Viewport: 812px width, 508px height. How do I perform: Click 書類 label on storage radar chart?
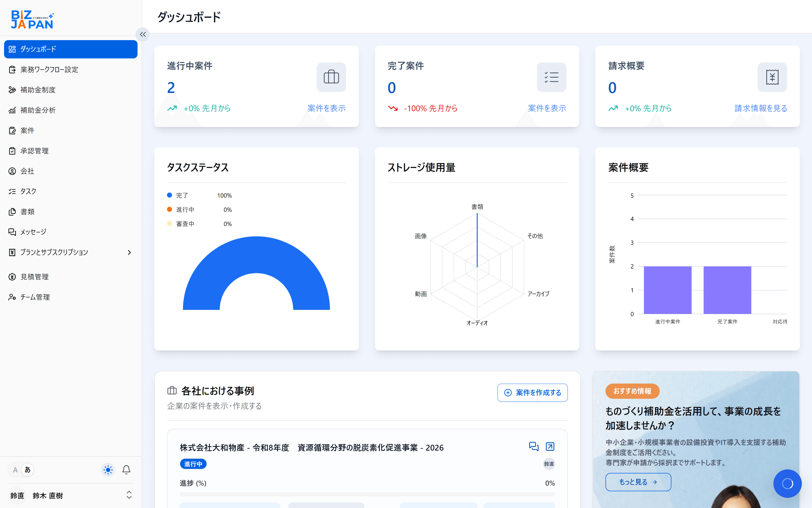click(477, 207)
